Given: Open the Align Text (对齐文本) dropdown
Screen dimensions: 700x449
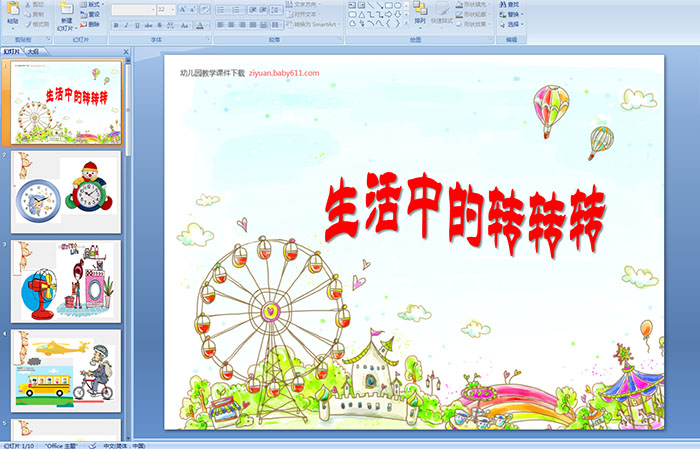Looking at the screenshot, I should click(303, 14).
